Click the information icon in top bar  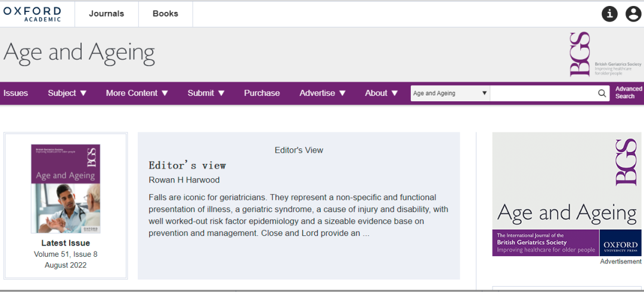(609, 14)
